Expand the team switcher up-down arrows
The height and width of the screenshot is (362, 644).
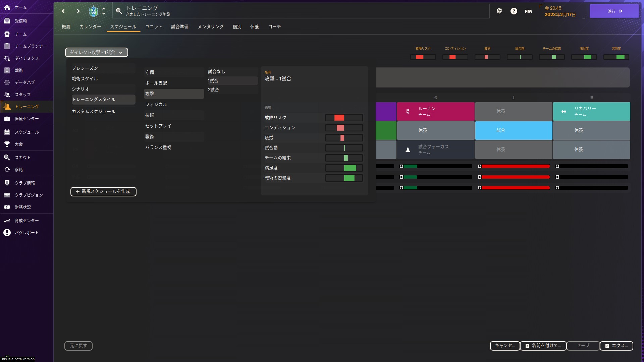(x=104, y=11)
